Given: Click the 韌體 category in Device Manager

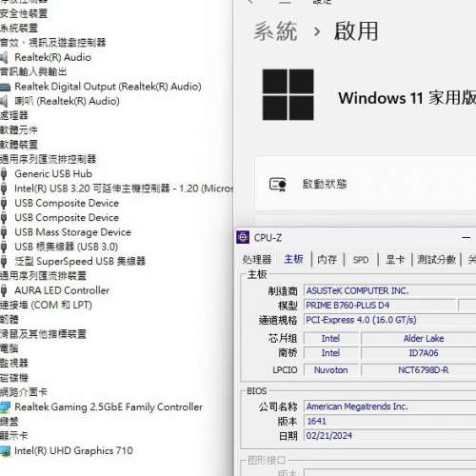Looking at the screenshot, I should pyautogui.click(x=10, y=320).
